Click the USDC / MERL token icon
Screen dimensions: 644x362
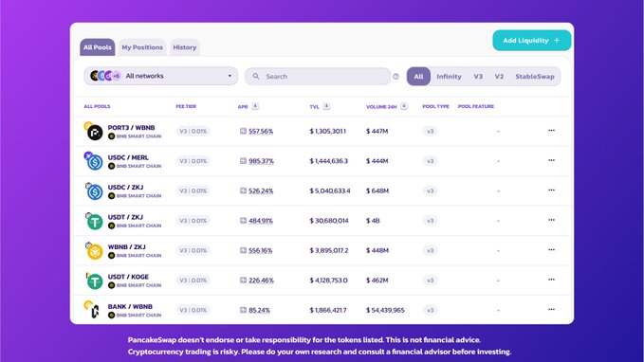tap(94, 161)
